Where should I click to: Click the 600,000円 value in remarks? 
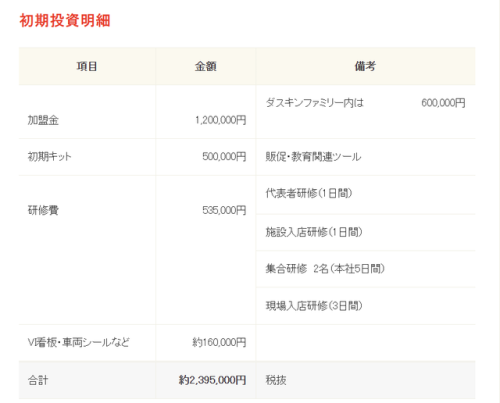pyautogui.click(x=443, y=103)
